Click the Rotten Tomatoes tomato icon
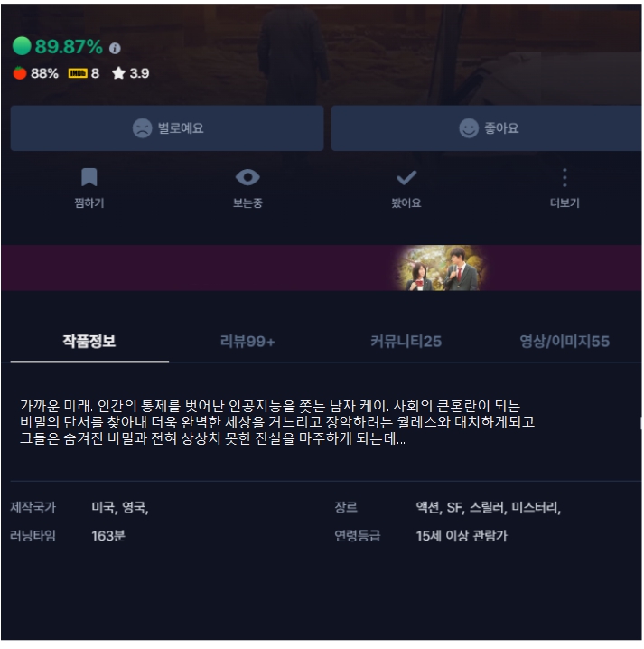Screen dimensions: 644x649 (x=20, y=73)
